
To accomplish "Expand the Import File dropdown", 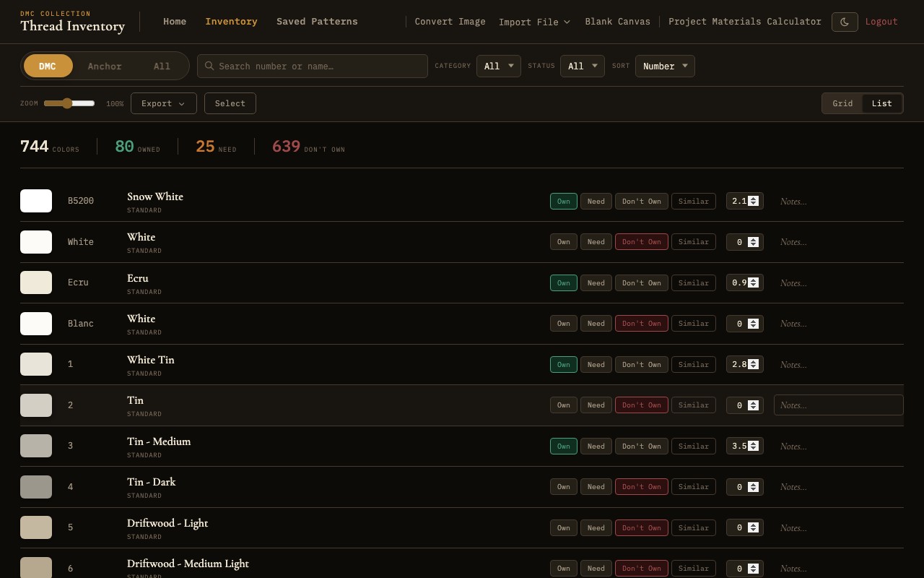I will click(534, 22).
